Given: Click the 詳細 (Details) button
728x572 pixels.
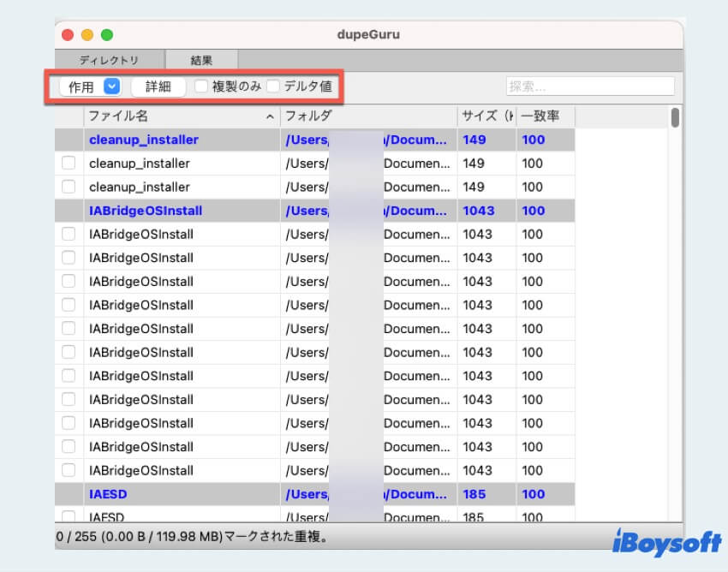Looking at the screenshot, I should [158, 86].
